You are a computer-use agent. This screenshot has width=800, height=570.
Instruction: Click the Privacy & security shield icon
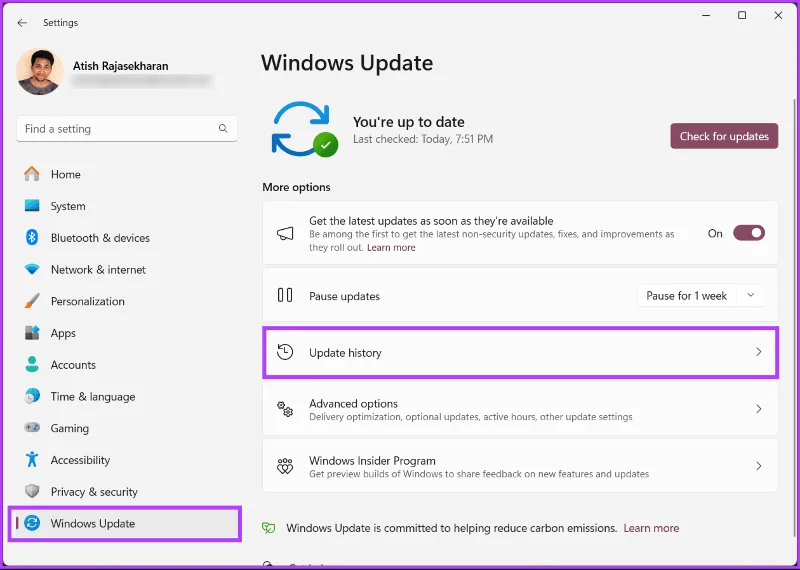32,491
